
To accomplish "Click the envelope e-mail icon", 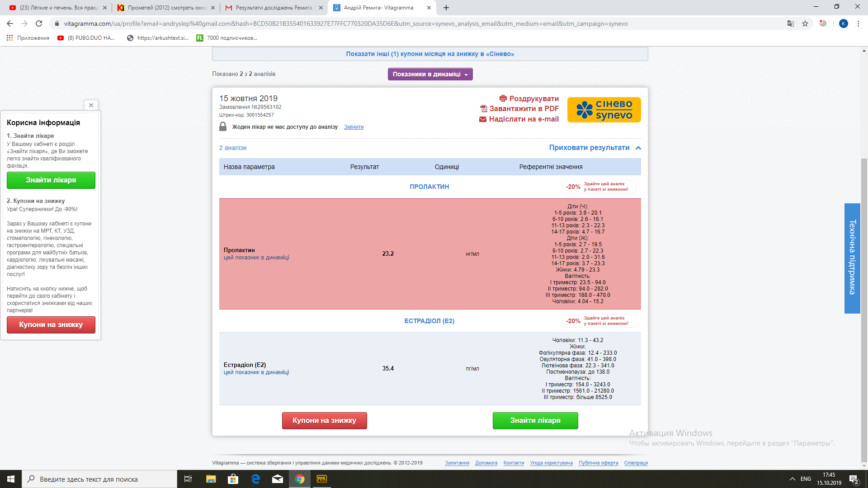I will coord(482,119).
